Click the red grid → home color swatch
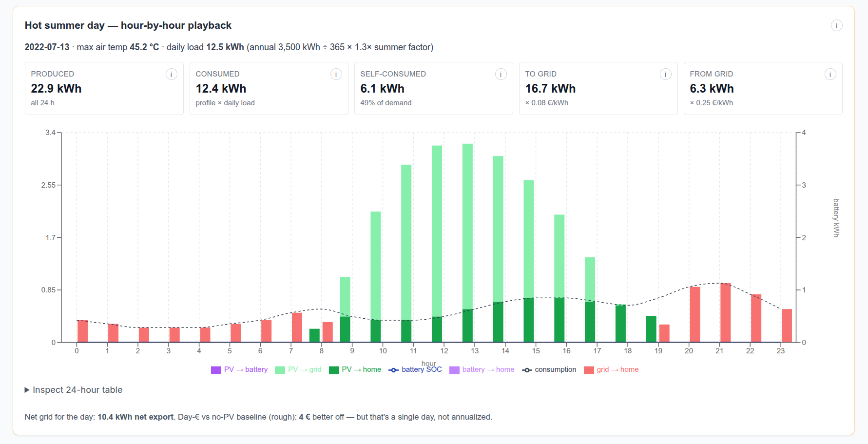This screenshot has width=868, height=444. tap(589, 370)
